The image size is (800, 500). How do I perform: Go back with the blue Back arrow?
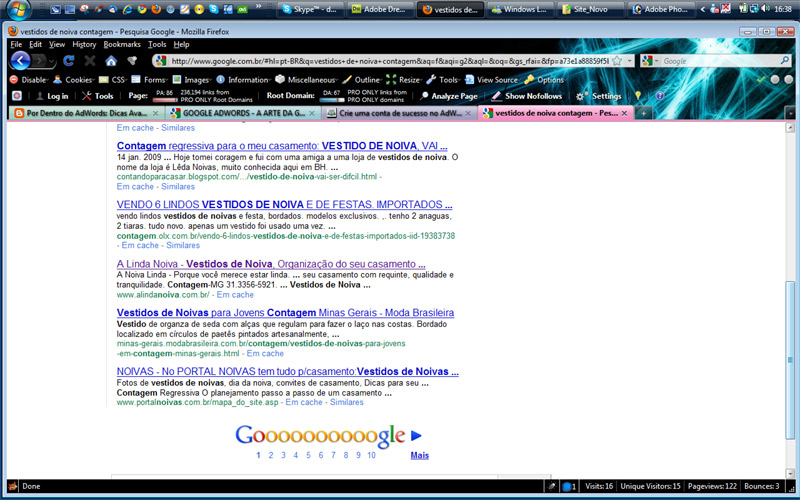20,61
